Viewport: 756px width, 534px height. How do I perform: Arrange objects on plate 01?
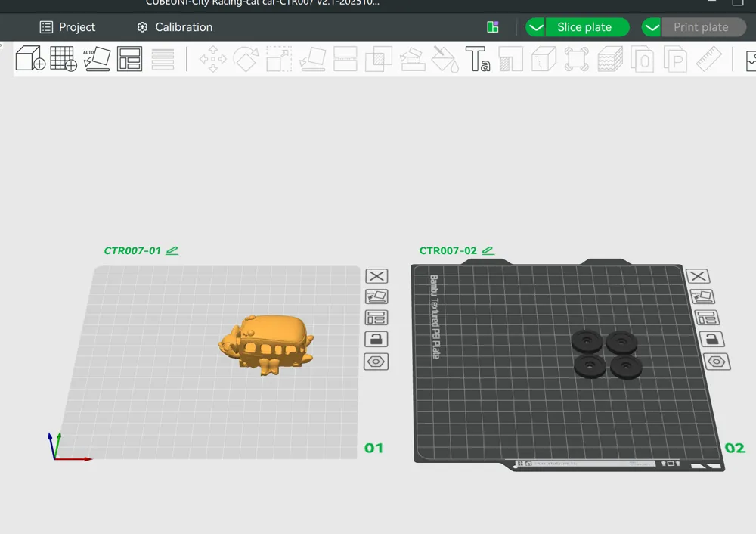(376, 318)
